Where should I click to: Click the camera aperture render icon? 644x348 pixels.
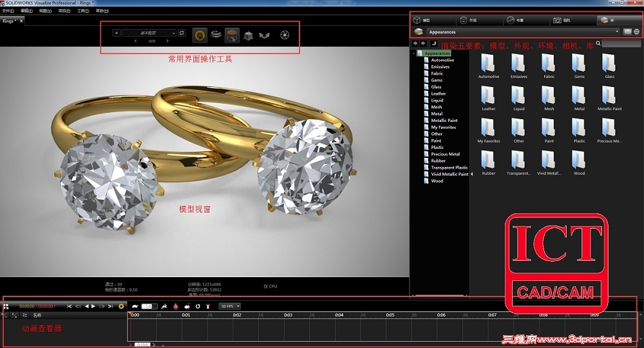click(284, 34)
